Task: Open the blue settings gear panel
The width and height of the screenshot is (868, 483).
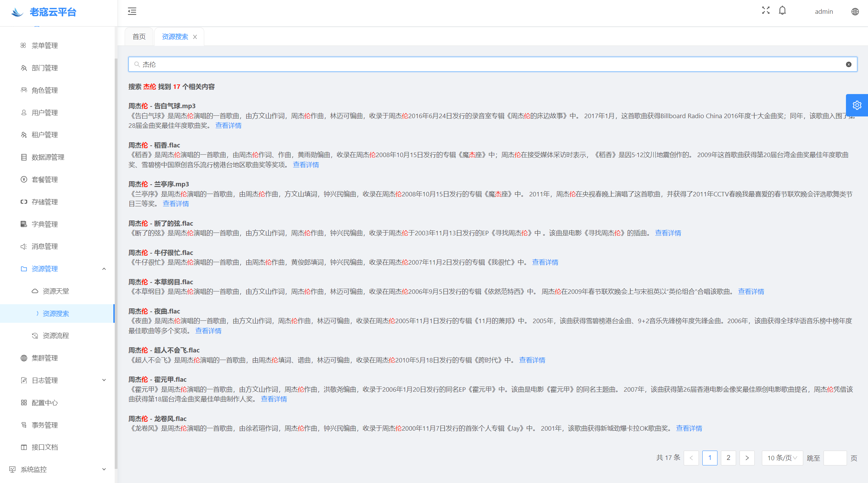Action: click(x=857, y=105)
